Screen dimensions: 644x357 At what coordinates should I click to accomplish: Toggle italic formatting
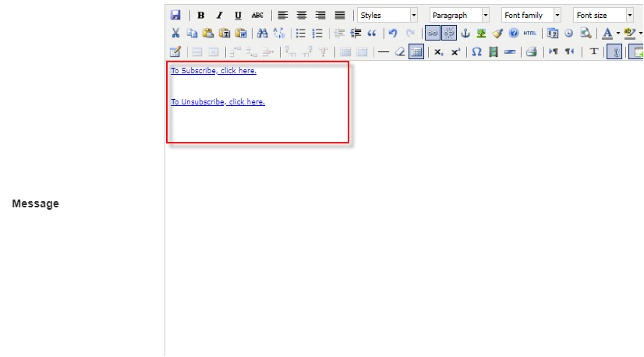click(x=219, y=15)
